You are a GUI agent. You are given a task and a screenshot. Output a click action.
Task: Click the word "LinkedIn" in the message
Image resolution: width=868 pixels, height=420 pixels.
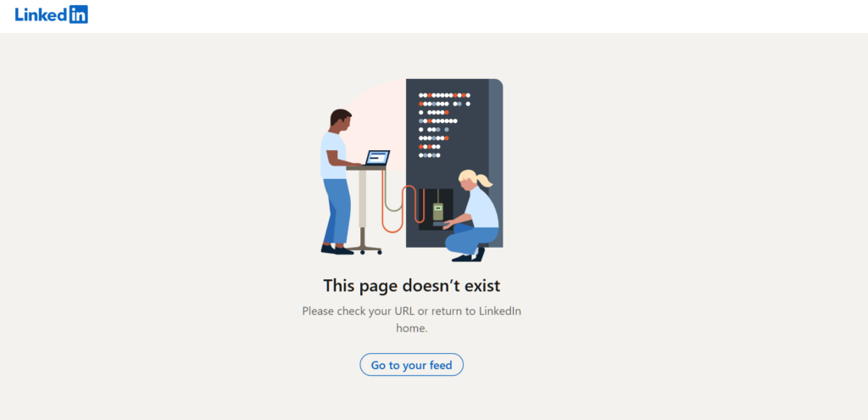tap(500, 311)
